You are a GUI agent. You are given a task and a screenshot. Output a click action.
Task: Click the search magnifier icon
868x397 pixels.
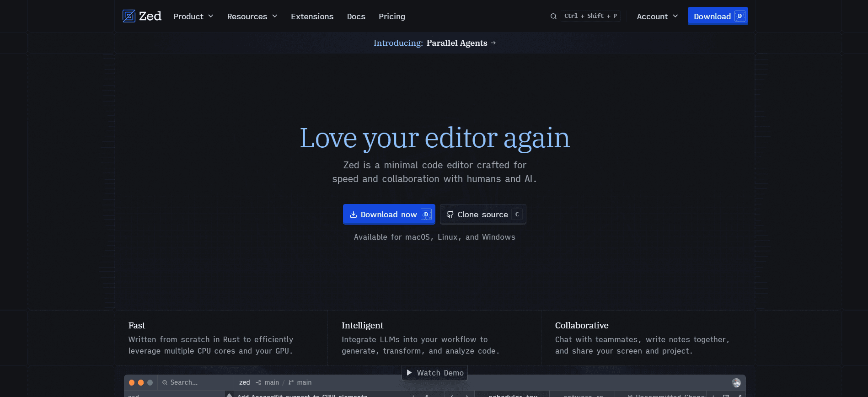[553, 16]
